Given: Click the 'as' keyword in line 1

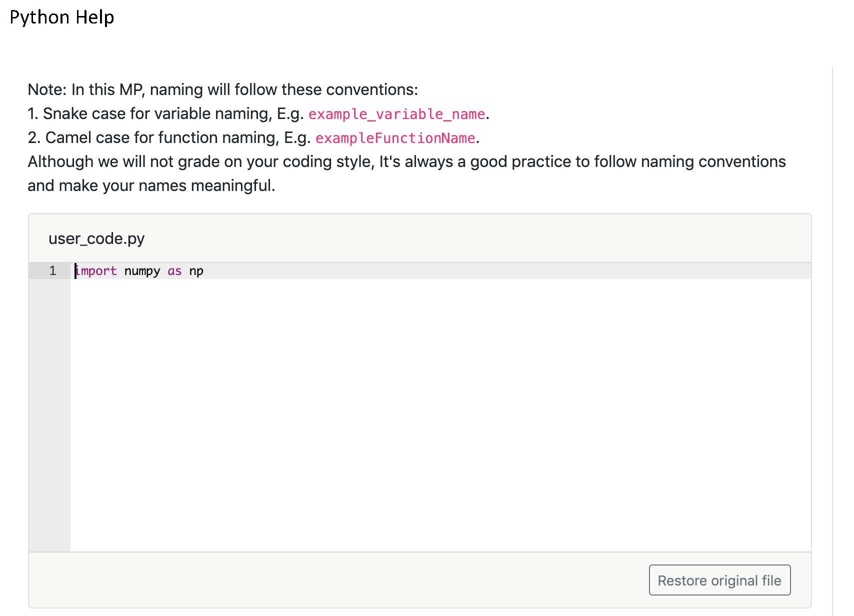Looking at the screenshot, I should 174,271.
